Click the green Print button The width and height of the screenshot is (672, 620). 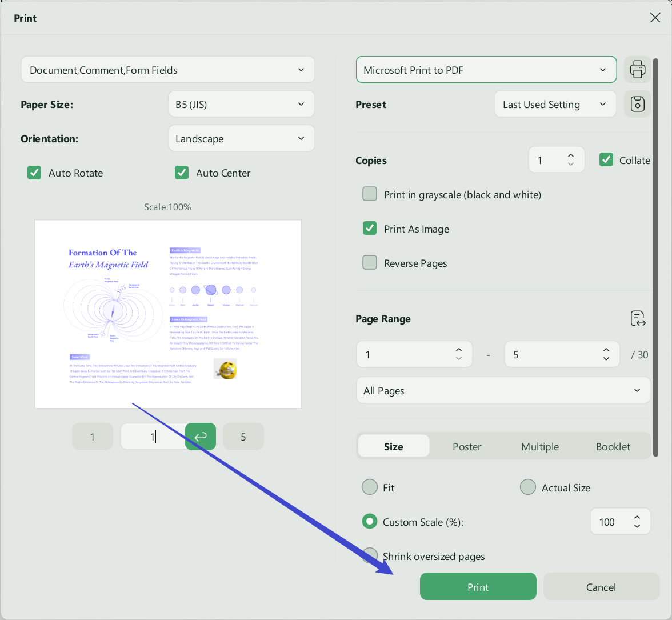coord(478,587)
